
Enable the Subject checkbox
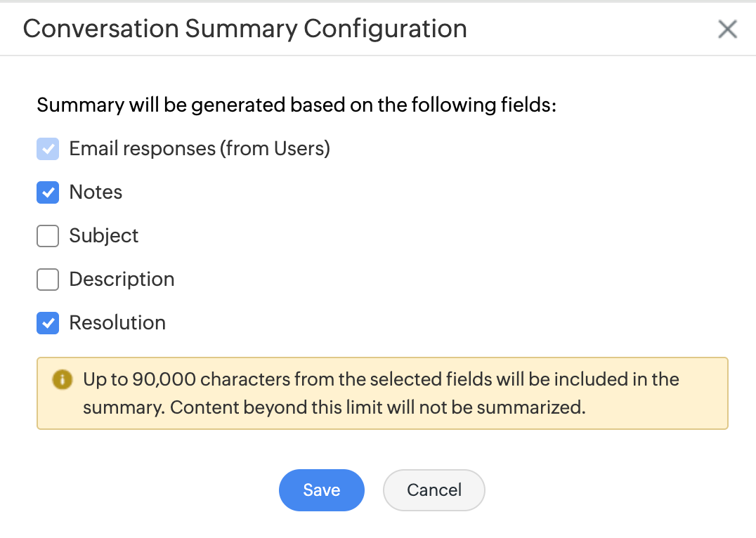point(48,236)
